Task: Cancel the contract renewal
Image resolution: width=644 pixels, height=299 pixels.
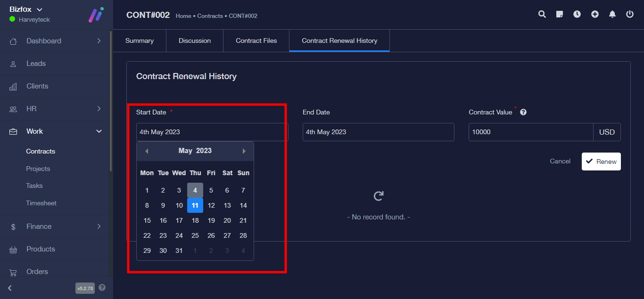Action: [x=560, y=162]
